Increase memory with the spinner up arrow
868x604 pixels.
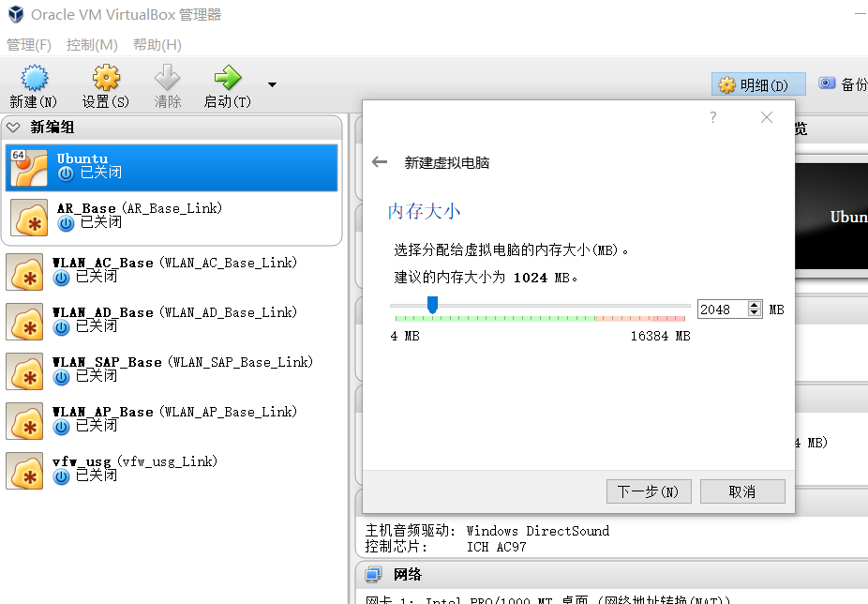[x=754, y=305]
